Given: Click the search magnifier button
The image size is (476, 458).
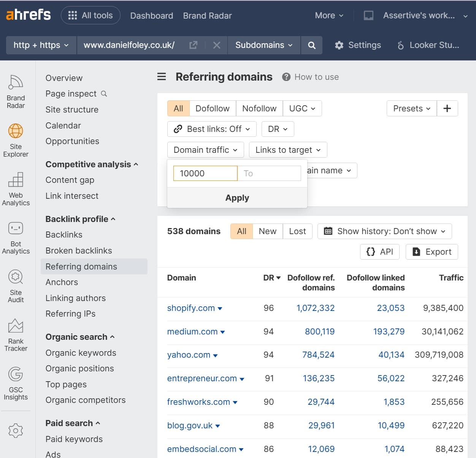Looking at the screenshot, I should click(312, 45).
